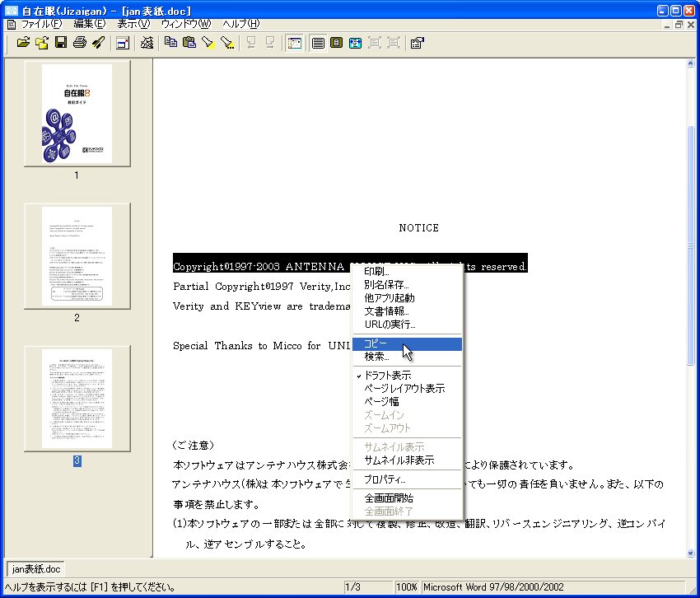Select ページレイアウト表示 in the context menu

pyautogui.click(x=407, y=389)
